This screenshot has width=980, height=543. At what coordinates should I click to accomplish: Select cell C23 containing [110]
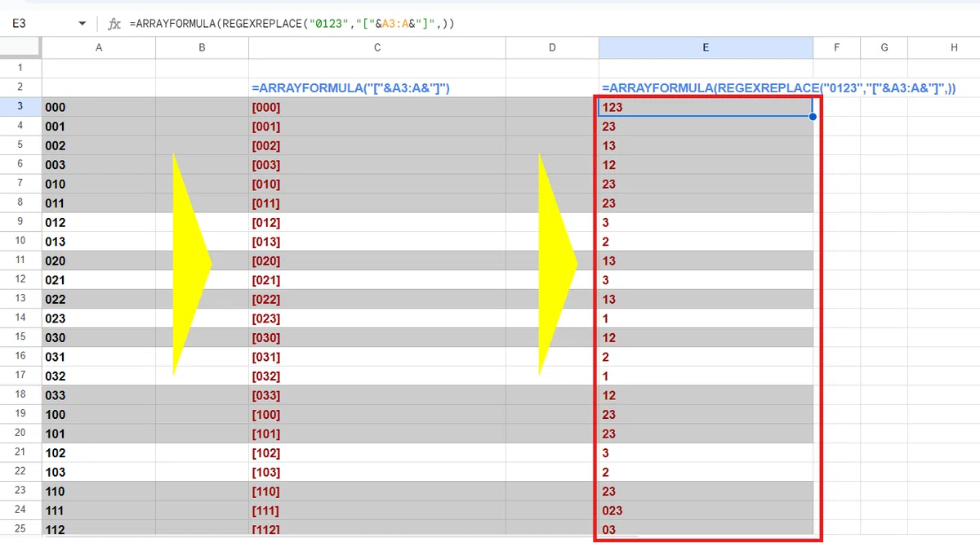(377, 491)
